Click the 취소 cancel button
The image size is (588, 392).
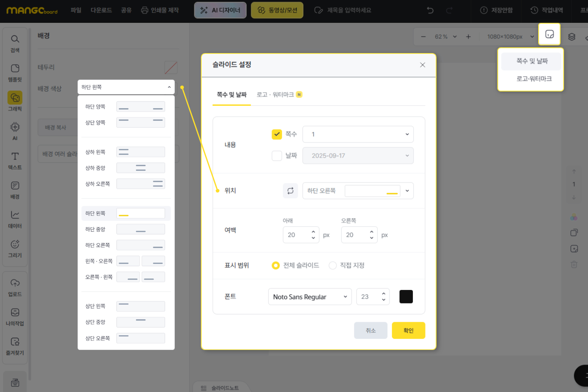pos(370,330)
